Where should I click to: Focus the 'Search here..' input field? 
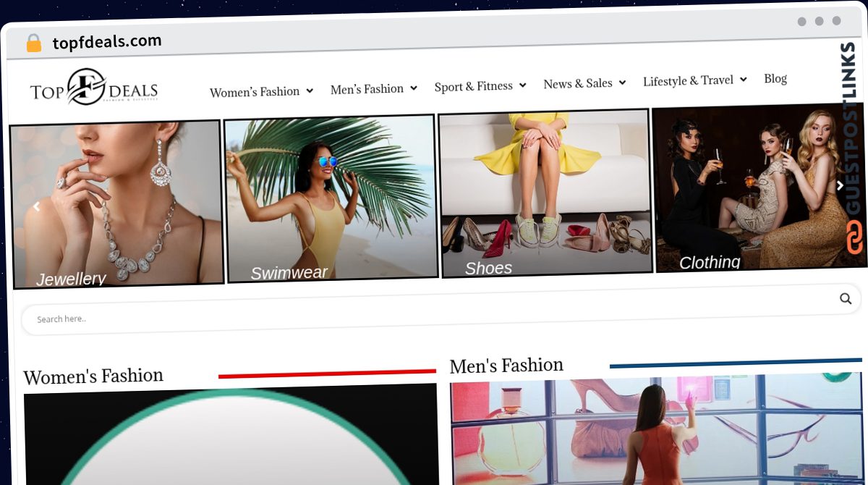(x=430, y=309)
